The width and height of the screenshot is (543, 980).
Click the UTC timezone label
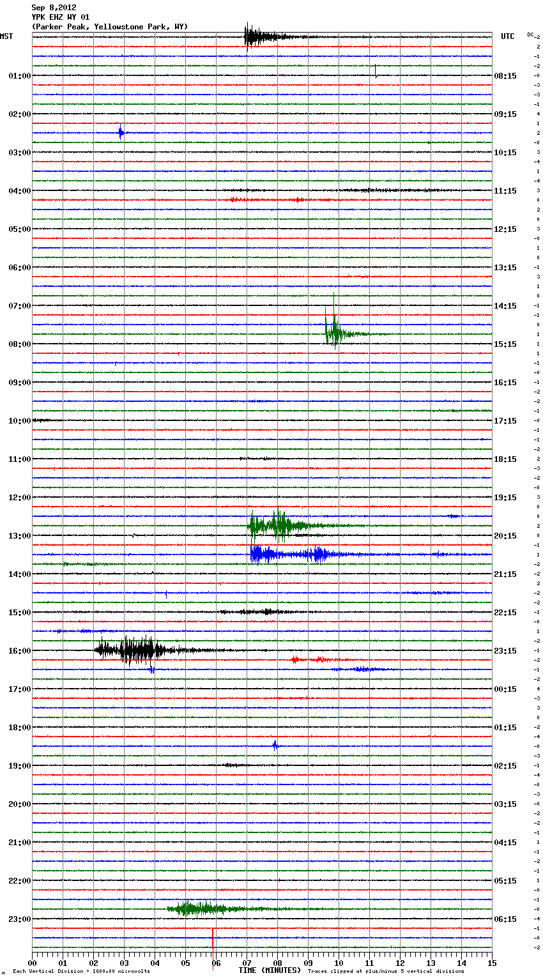(507, 36)
